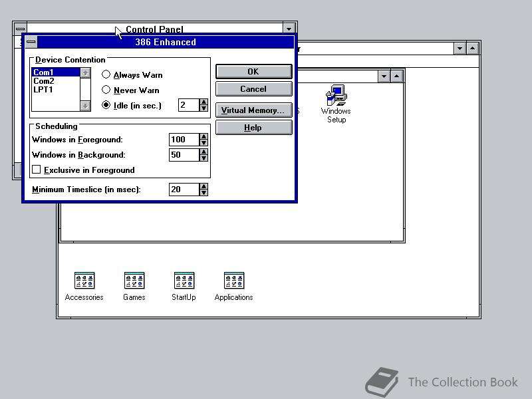Screen dimensions: 532x399
Task: Click the device list scroll up arrow
Action: point(86,72)
